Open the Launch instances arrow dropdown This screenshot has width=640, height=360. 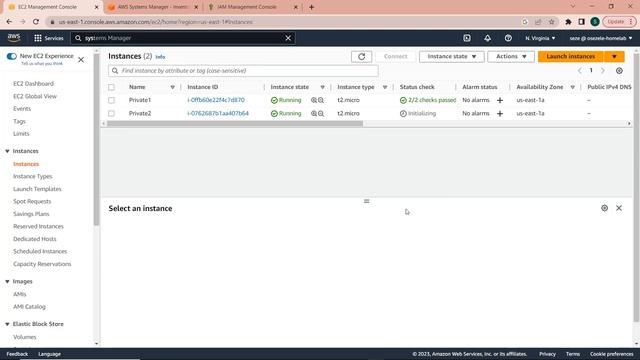pos(614,56)
